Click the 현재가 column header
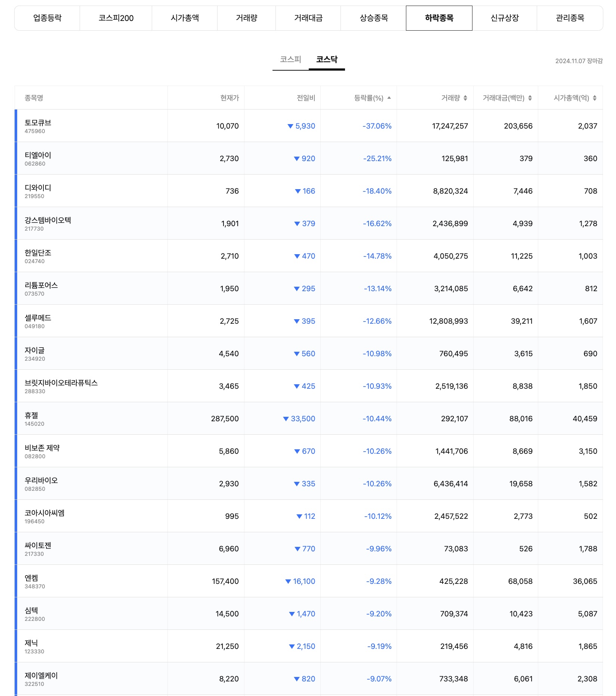 coord(230,98)
